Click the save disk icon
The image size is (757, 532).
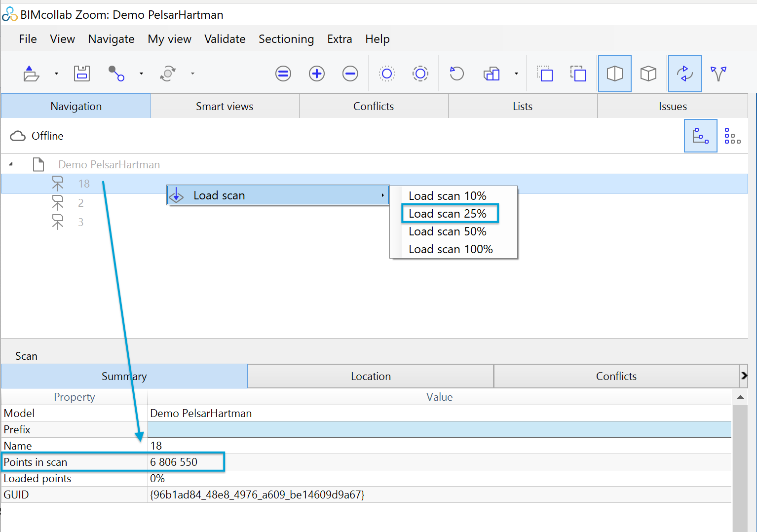[82, 74]
